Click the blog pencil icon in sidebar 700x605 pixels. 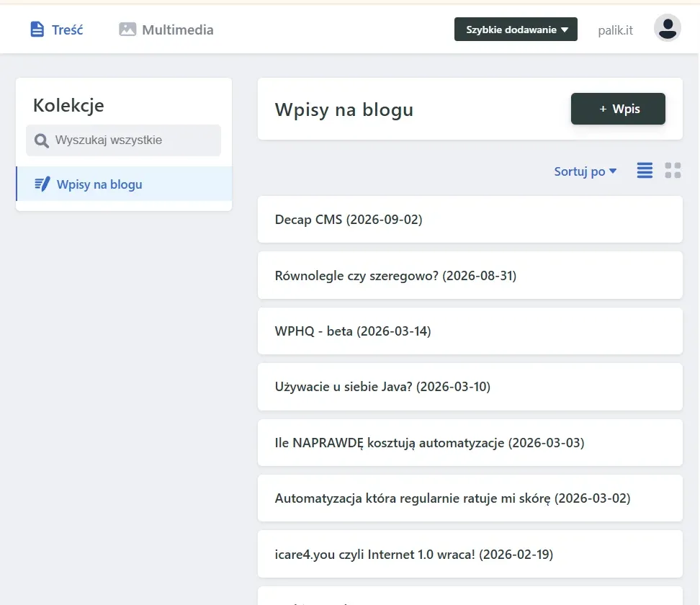coord(42,184)
